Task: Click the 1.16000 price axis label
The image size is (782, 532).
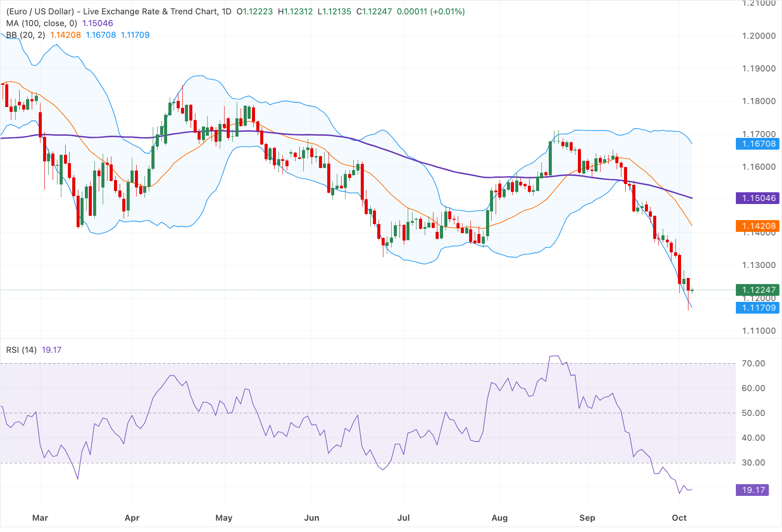Action: pyautogui.click(x=759, y=167)
